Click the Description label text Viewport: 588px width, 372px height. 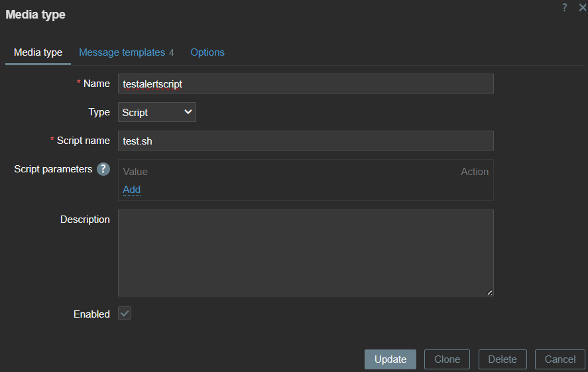pyautogui.click(x=85, y=219)
